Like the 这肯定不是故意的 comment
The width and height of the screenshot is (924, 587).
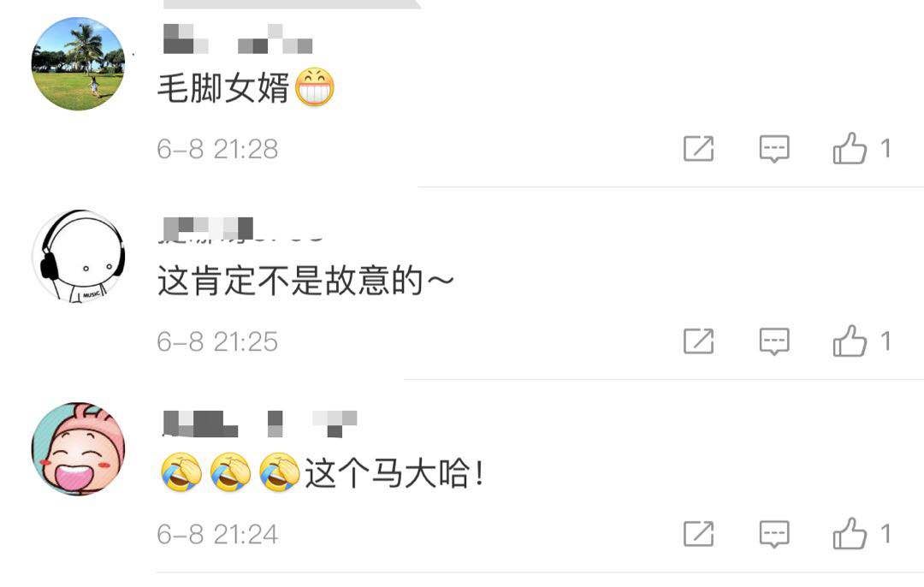tap(850, 341)
